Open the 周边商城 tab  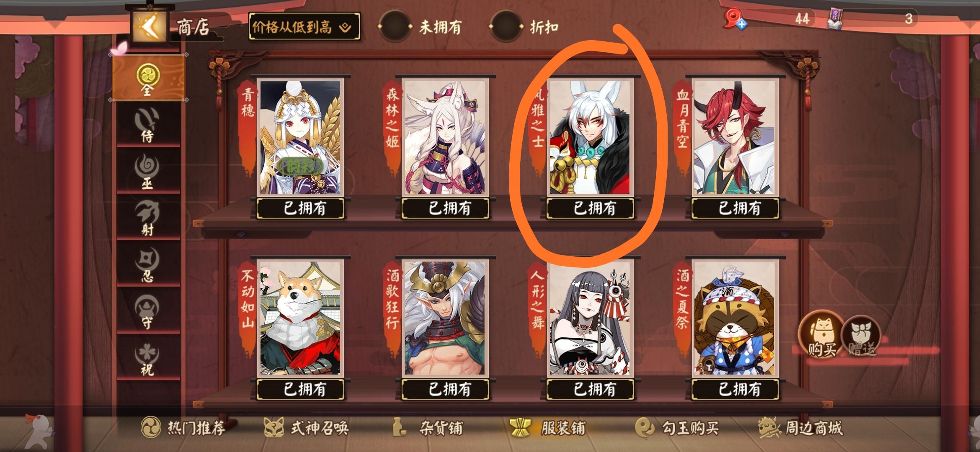click(800, 428)
